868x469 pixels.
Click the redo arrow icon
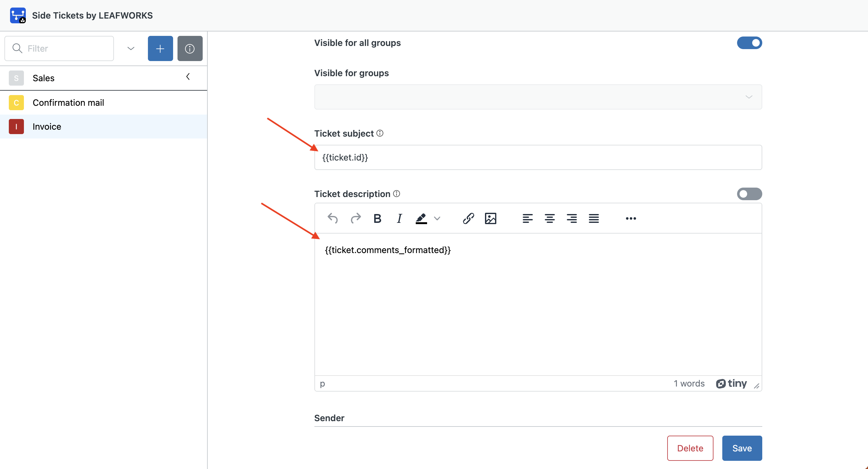(x=356, y=218)
